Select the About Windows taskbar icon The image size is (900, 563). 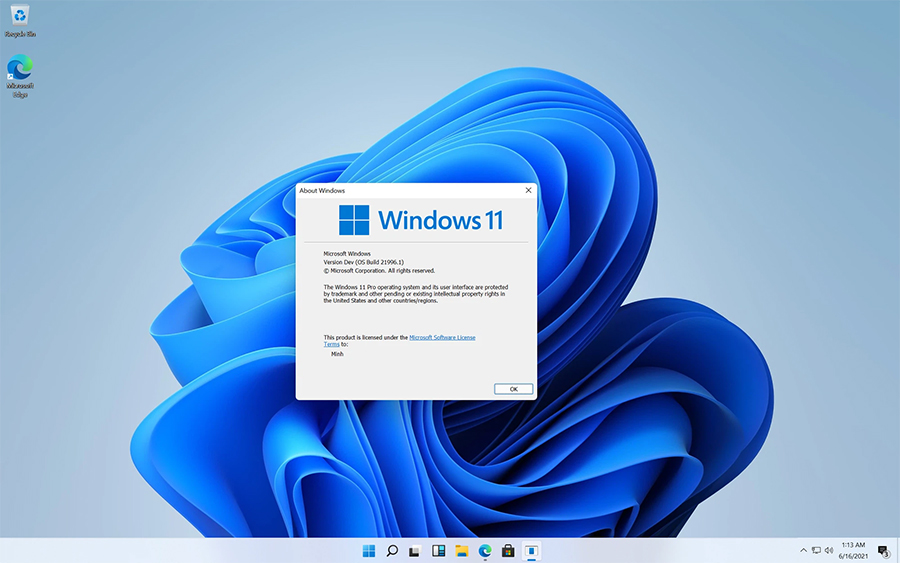532,551
